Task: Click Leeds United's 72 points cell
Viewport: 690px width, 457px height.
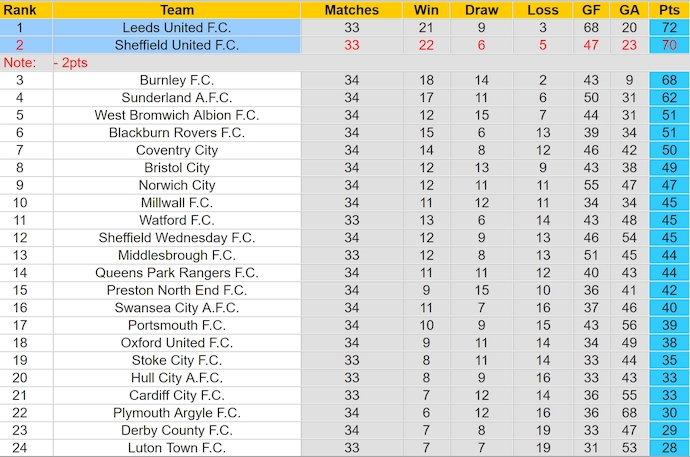Action: [x=669, y=27]
